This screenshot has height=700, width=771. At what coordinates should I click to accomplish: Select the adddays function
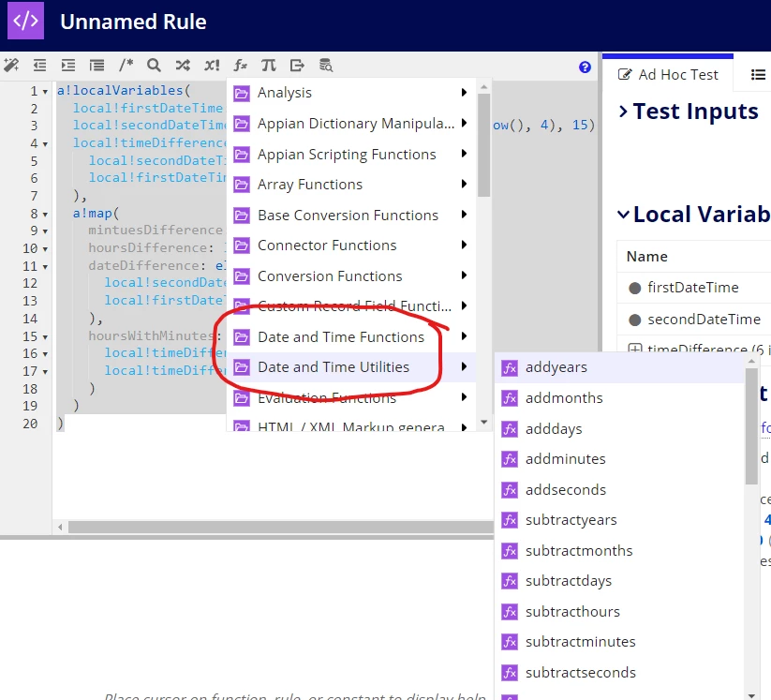tap(619, 429)
